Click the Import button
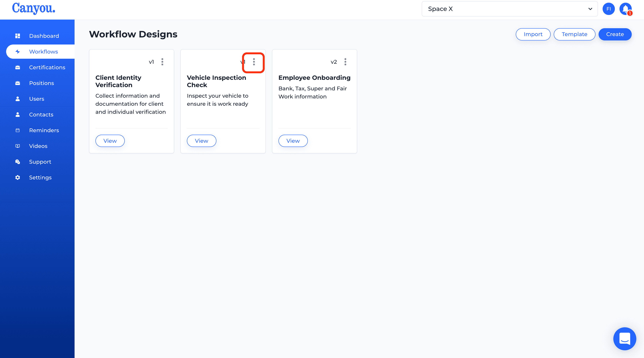The height and width of the screenshot is (358, 644). [x=533, y=34]
